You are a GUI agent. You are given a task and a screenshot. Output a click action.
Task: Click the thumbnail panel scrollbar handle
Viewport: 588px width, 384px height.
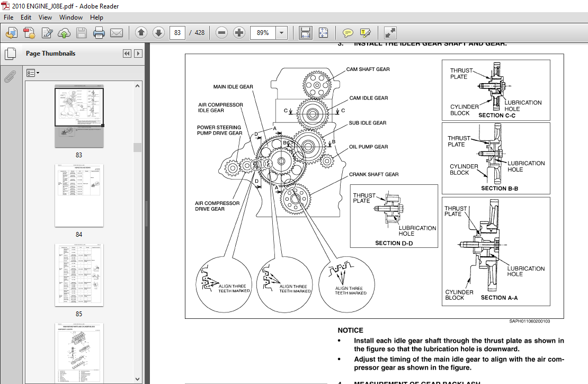tap(137, 147)
